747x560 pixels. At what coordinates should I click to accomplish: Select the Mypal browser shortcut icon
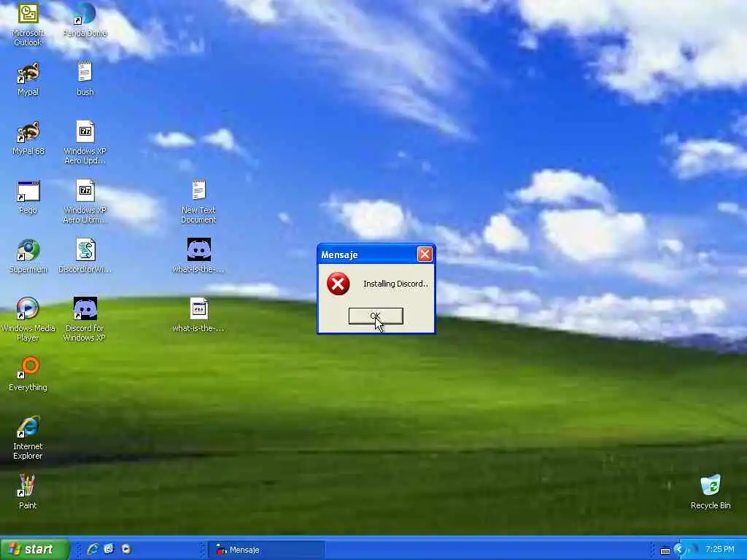coord(28,79)
